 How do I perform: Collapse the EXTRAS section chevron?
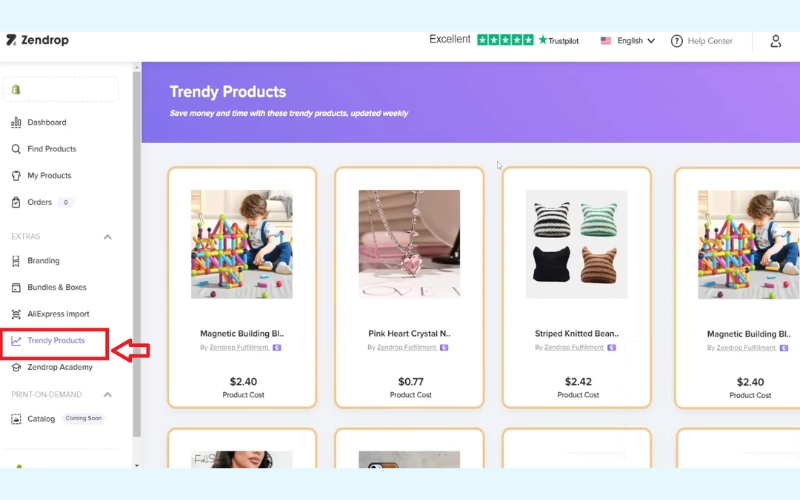108,237
